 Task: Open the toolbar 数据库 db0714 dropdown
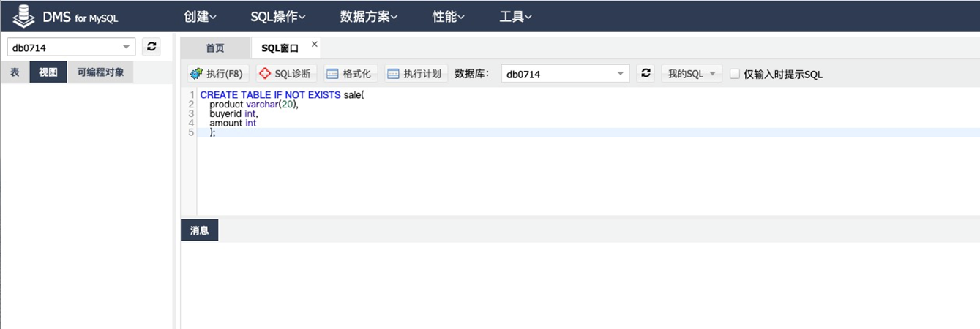tap(565, 74)
